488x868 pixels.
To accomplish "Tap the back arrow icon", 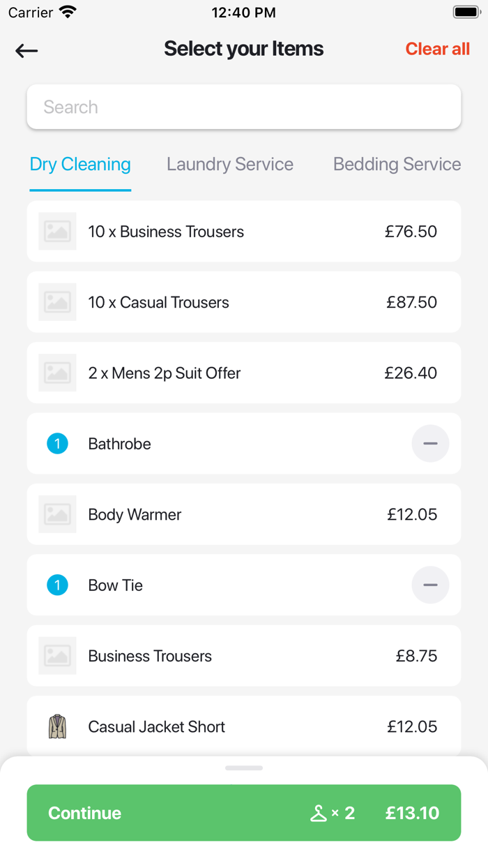I will coord(26,50).
